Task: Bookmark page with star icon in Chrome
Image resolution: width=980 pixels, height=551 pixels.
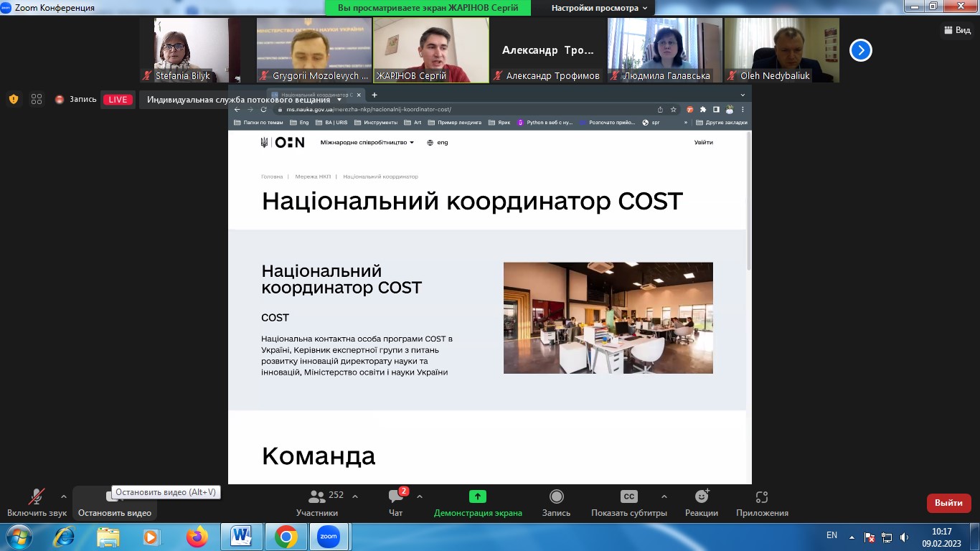Action: (673, 110)
